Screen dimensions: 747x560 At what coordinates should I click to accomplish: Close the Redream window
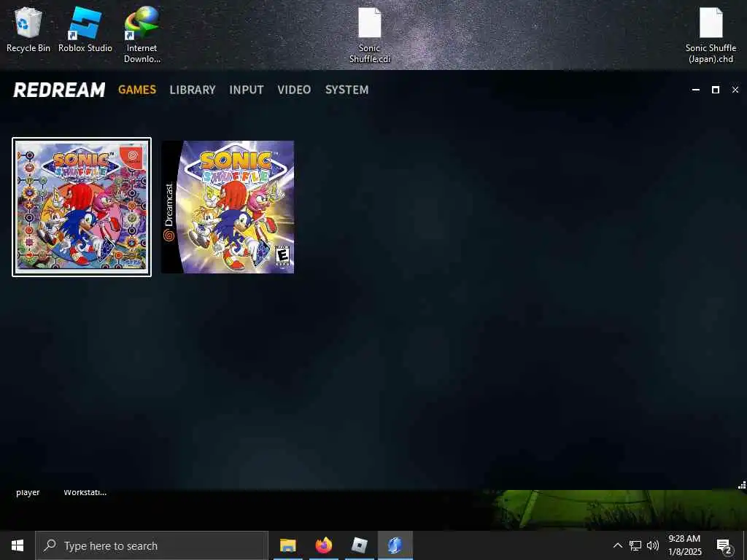[735, 90]
